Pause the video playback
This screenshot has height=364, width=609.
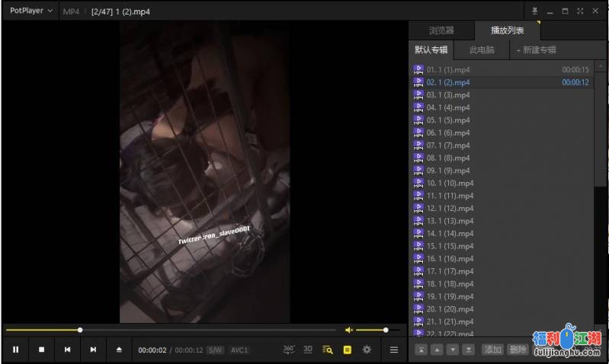click(16, 350)
